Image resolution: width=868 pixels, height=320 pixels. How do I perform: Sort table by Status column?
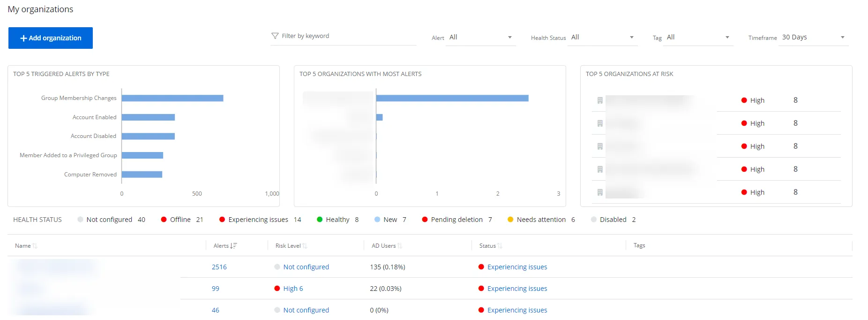[491, 246]
